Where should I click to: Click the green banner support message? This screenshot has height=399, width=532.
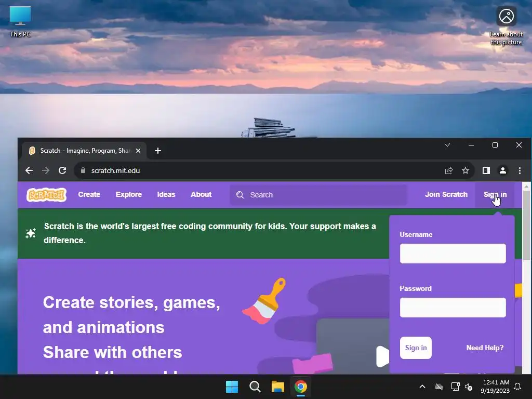[210, 233]
